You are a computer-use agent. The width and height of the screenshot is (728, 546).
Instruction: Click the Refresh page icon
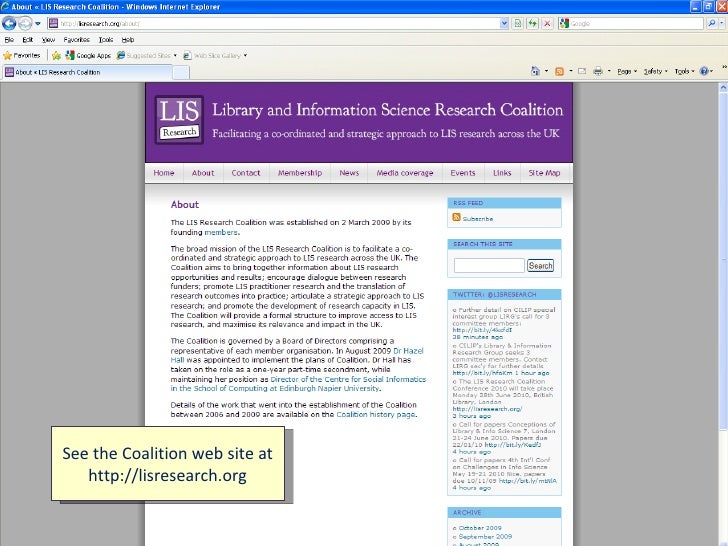533,23
